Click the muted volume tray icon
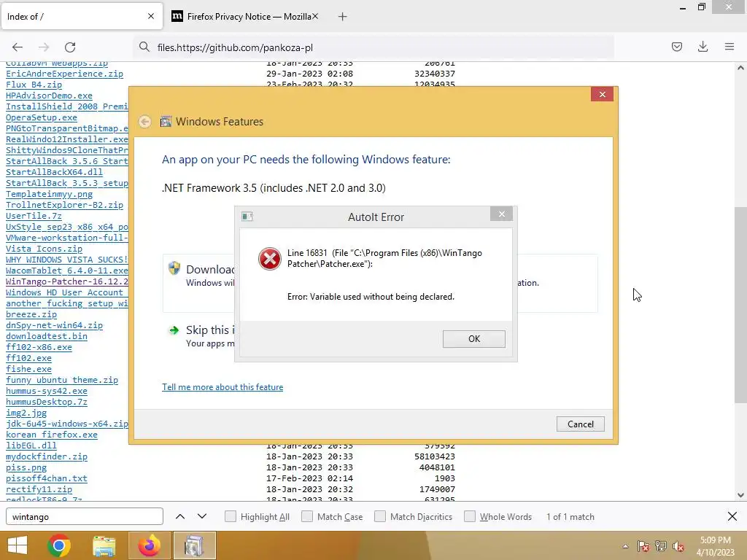 678,546
